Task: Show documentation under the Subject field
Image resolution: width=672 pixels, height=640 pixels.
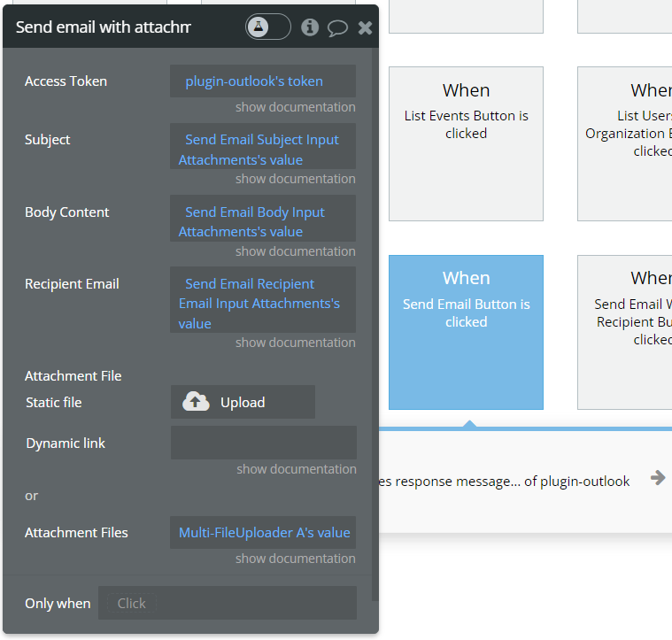Action: tap(295, 179)
